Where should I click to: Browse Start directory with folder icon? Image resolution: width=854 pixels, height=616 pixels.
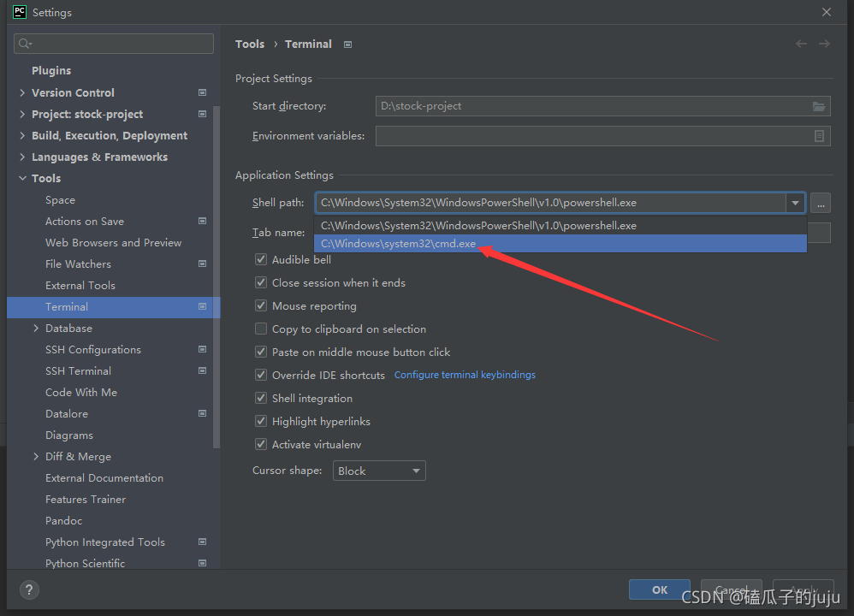(819, 106)
